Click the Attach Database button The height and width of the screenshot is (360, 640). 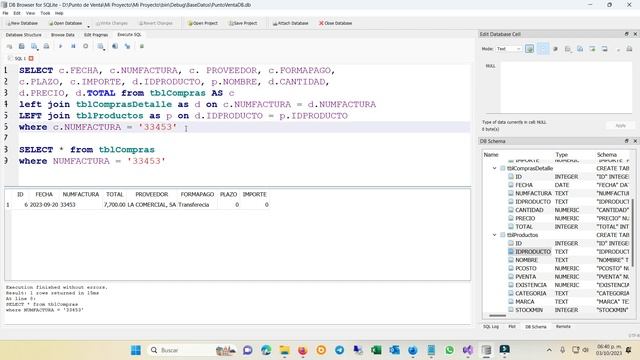click(x=290, y=23)
